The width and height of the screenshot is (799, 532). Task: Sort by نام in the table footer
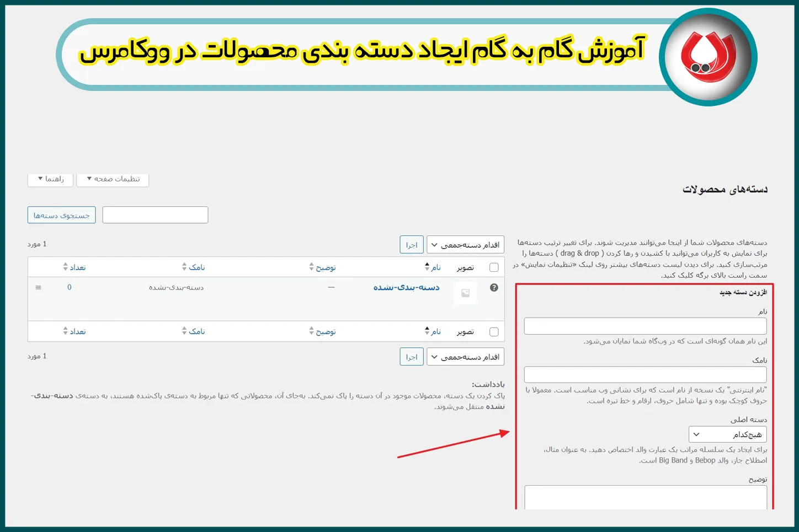433,331
